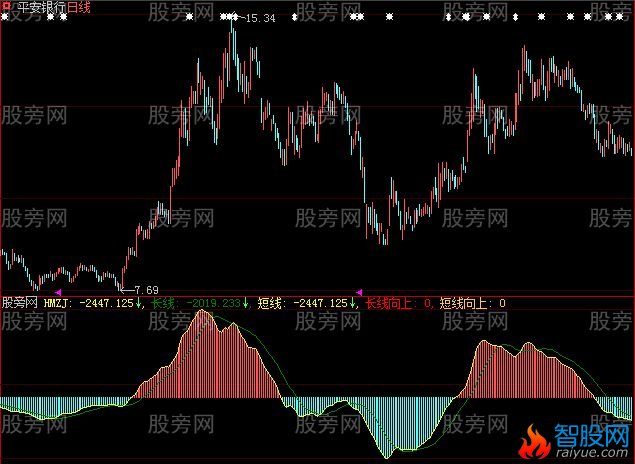The image size is (635, 464).
Task: Click the red 长线向上: 0 label
Action: 398,303
